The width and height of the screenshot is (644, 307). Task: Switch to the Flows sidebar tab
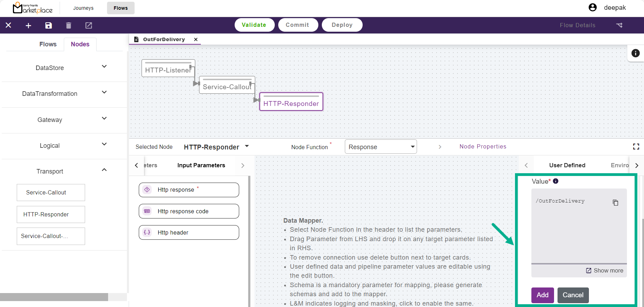[48, 44]
